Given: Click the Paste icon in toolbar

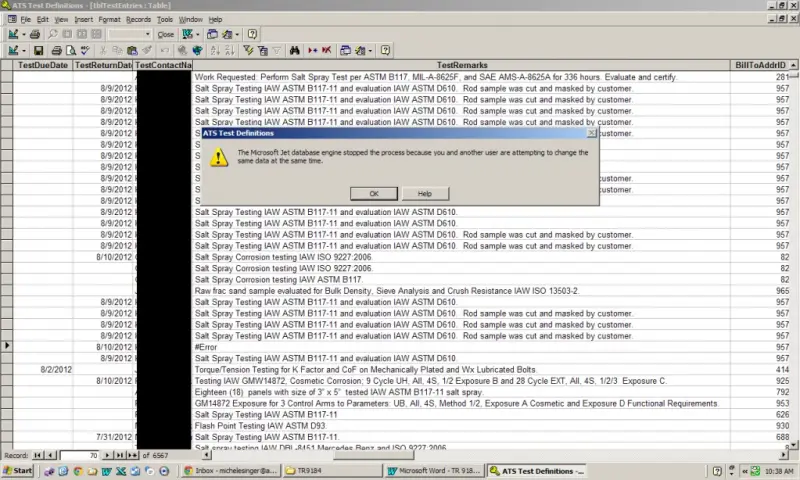Looking at the screenshot, I should (x=132, y=50).
